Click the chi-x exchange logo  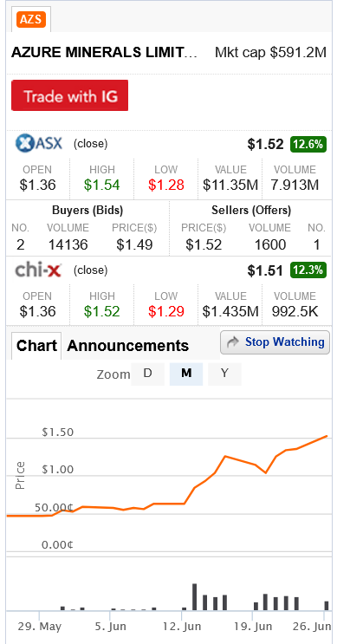(39, 270)
